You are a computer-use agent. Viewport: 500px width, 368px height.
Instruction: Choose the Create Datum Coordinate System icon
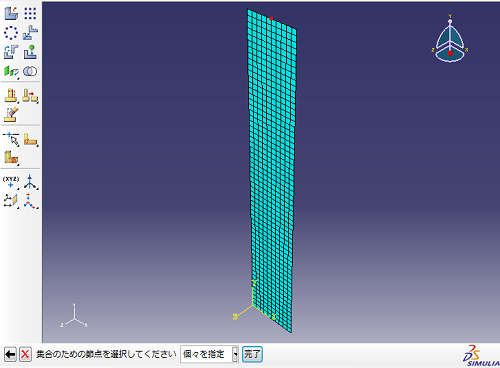click(x=30, y=201)
